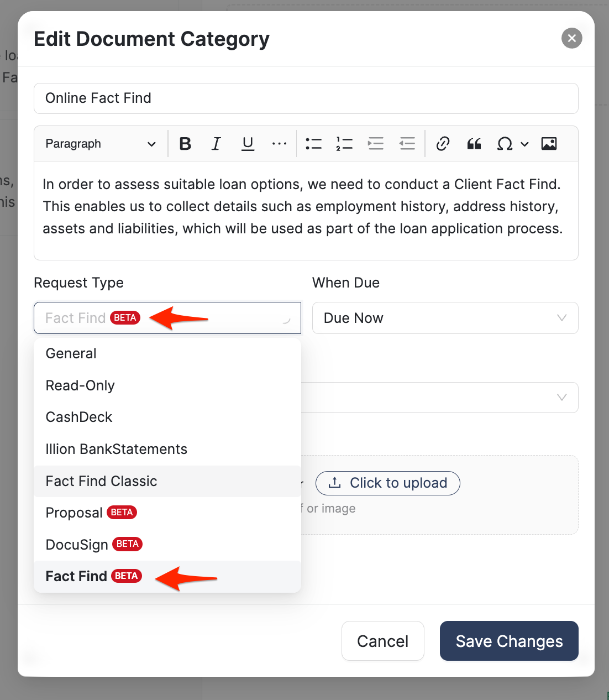Add a block quote

[x=474, y=144]
